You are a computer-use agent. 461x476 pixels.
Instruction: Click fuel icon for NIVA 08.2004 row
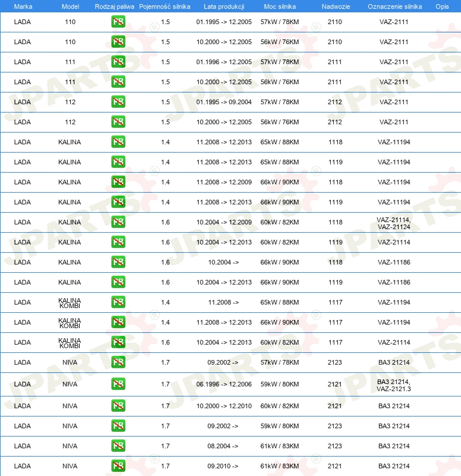(118, 447)
